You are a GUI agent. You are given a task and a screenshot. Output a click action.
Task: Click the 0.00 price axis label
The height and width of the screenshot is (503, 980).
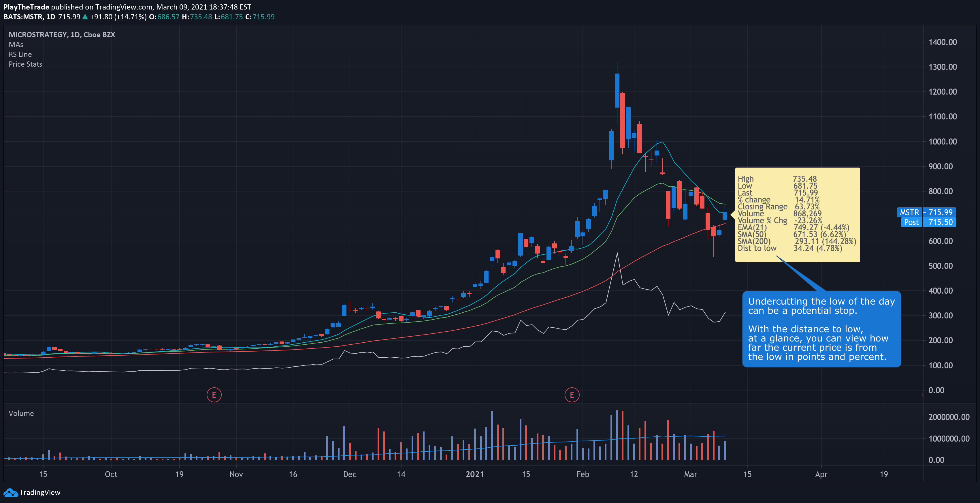(x=936, y=390)
